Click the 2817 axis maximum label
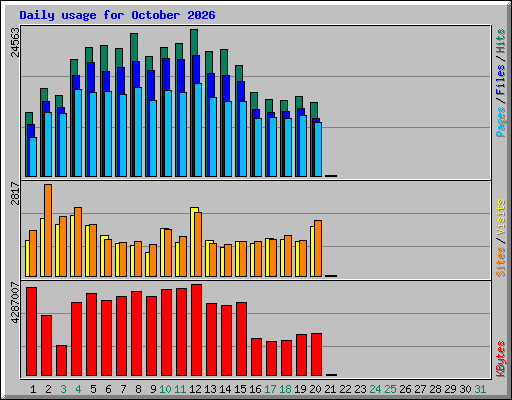The width and height of the screenshot is (512, 400). pyautogui.click(x=15, y=193)
